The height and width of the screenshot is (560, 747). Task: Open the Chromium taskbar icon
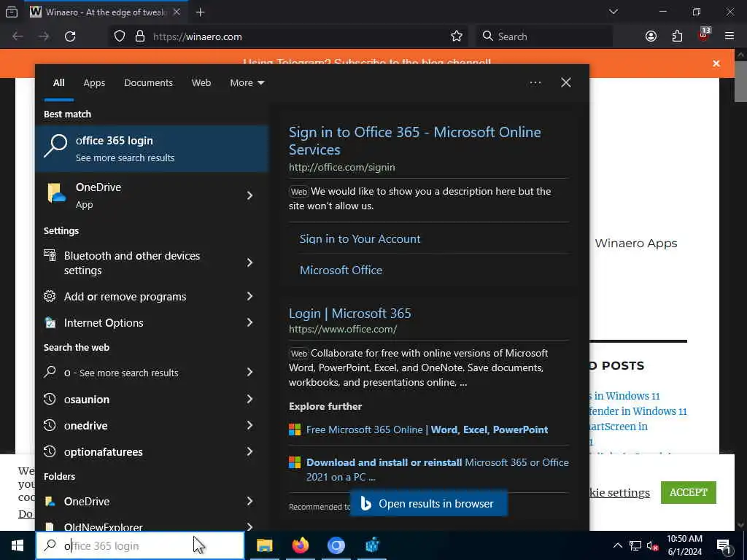pyautogui.click(x=336, y=545)
